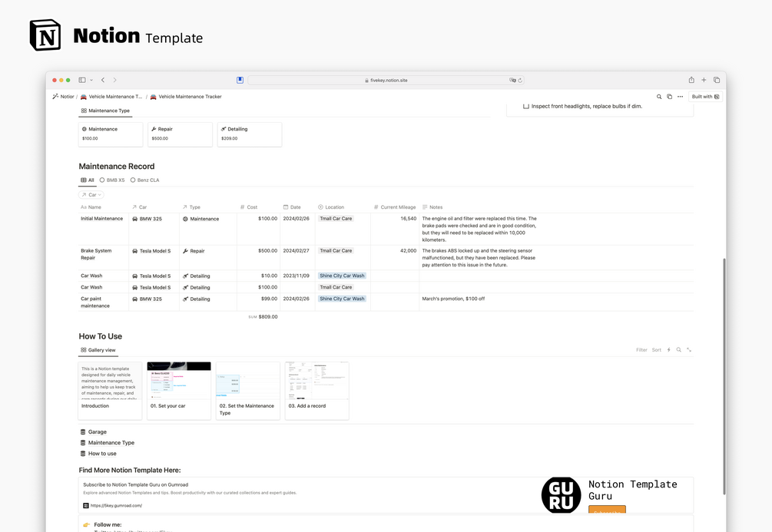772x532 pixels.
Task: Open the Notion breadcrumb link
Action: coord(63,97)
